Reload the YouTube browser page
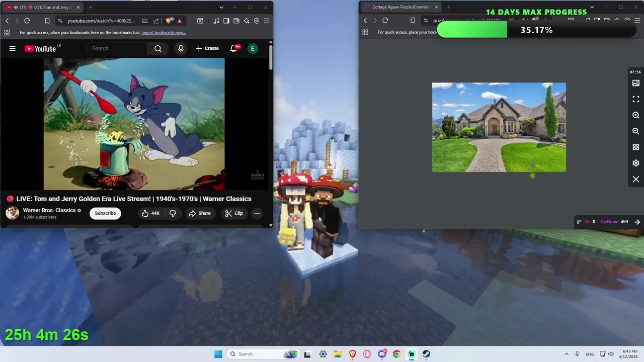The height and width of the screenshot is (362, 644). [x=27, y=21]
